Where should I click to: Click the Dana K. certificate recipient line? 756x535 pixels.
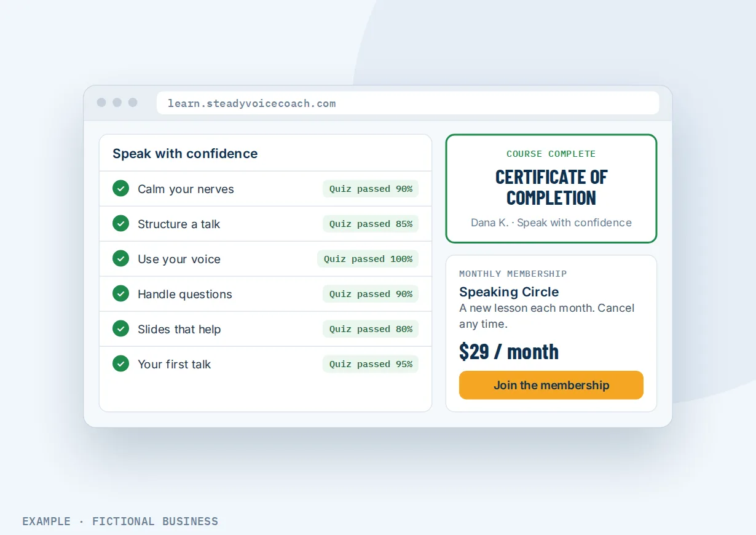[551, 223]
